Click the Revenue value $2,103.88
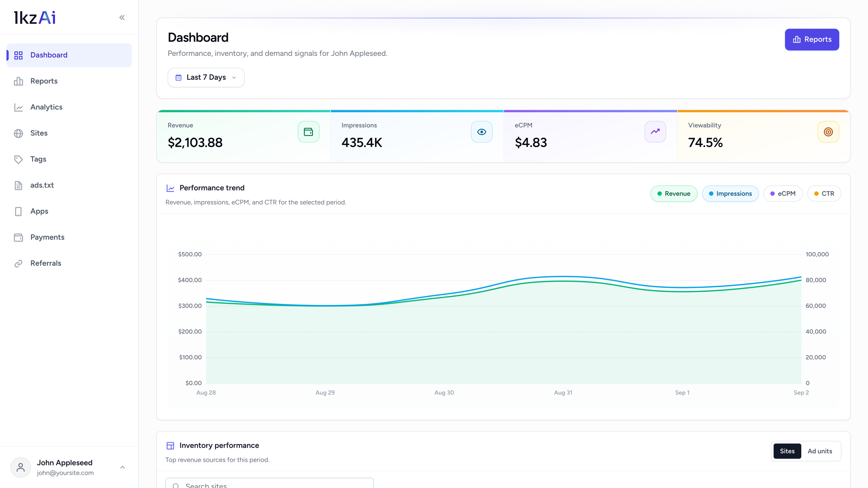Viewport: 868px width, 488px height. [x=195, y=143]
